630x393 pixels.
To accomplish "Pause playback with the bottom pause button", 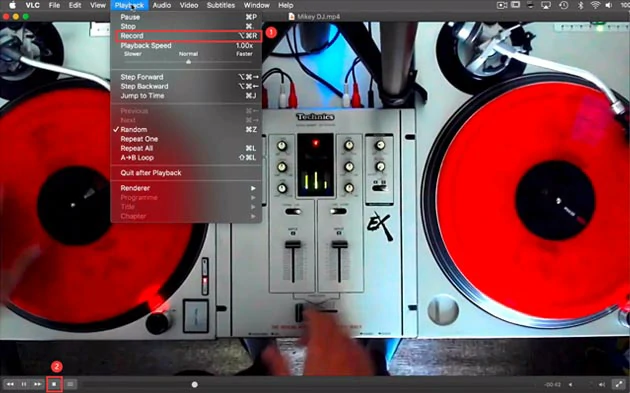I will 24,384.
